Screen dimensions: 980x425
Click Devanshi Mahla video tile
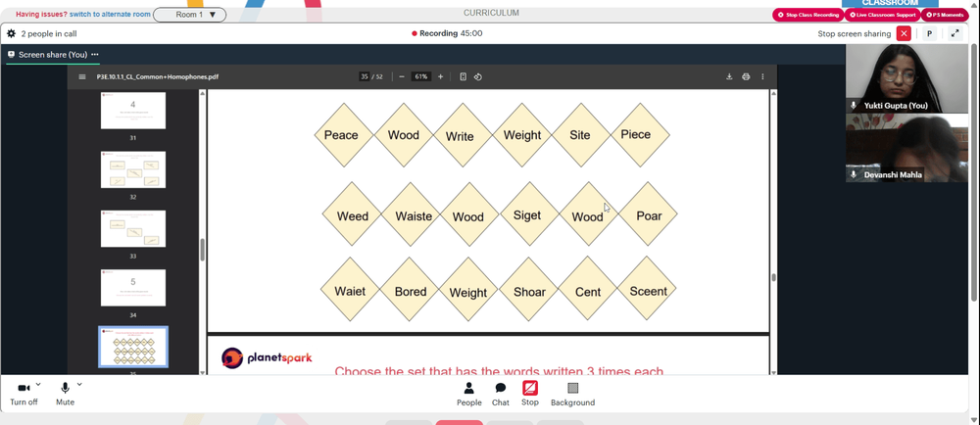click(906, 148)
